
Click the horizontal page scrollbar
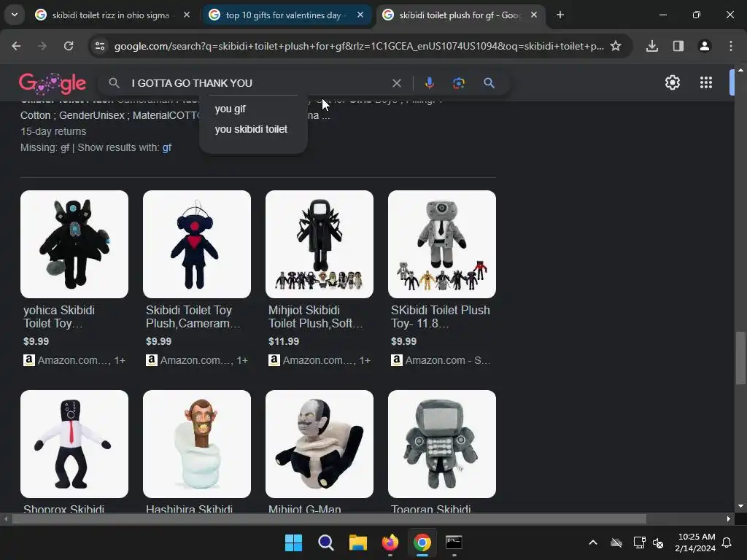pos(329,519)
